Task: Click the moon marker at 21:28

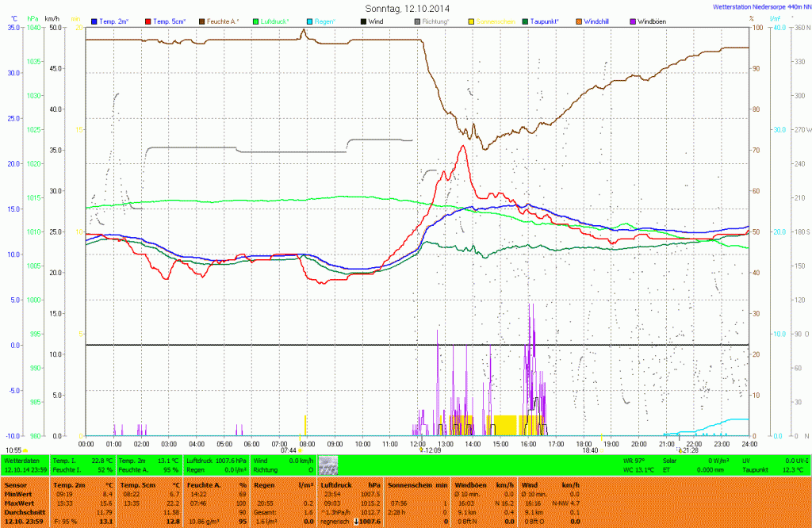Action: point(679,450)
